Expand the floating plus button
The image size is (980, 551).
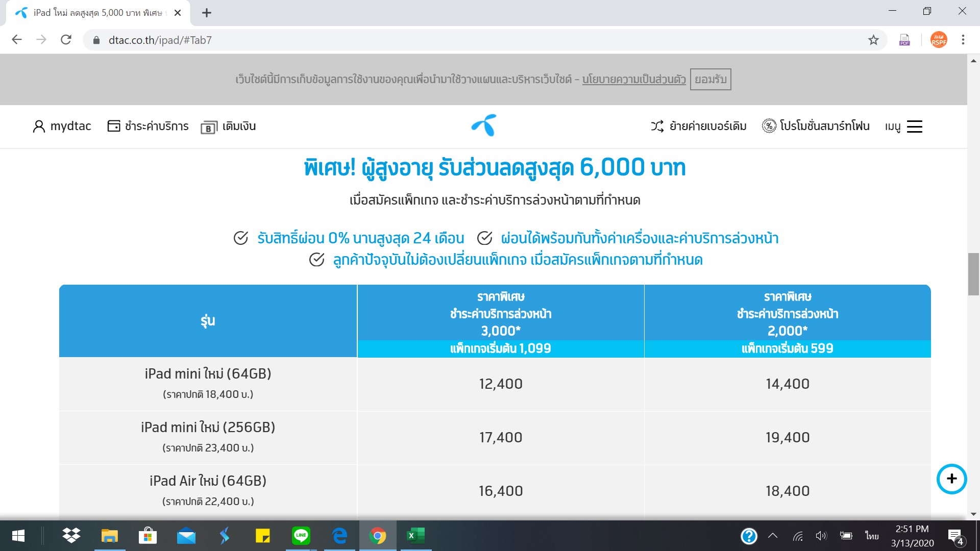tap(951, 479)
